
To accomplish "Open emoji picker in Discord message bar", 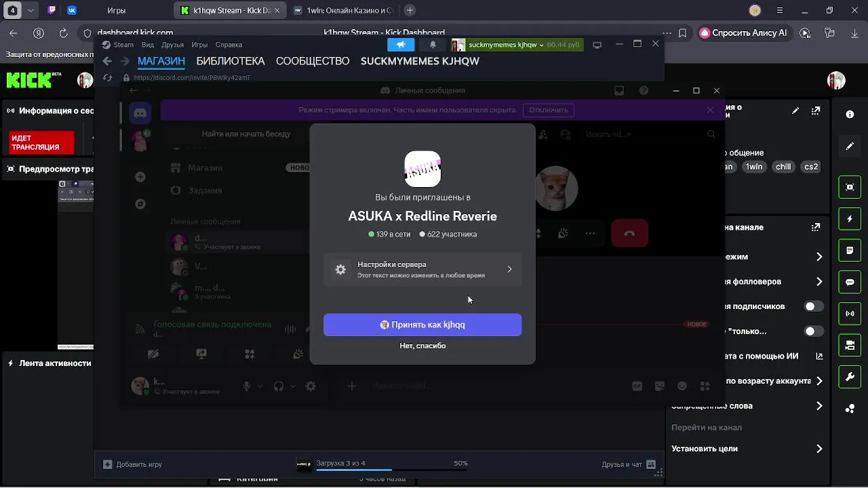I will pos(682,386).
